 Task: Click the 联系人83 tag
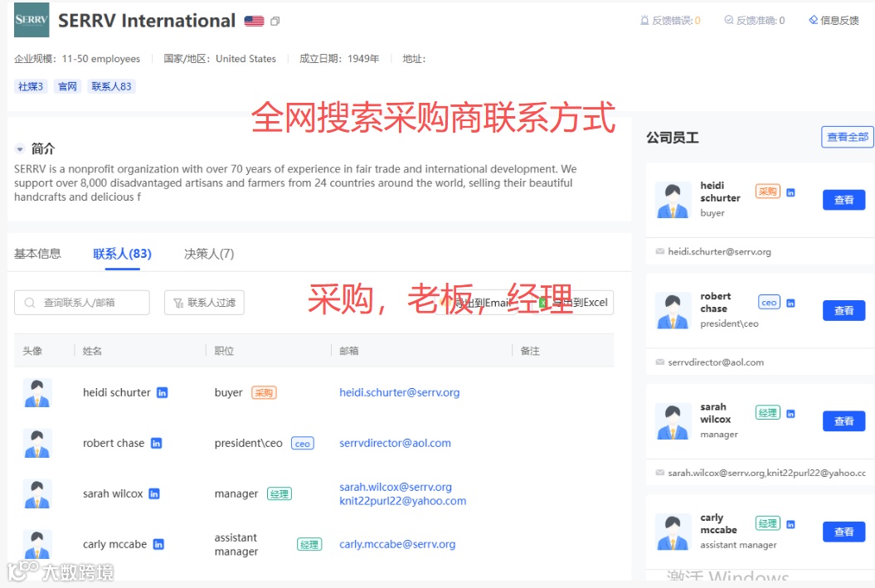pos(112,86)
